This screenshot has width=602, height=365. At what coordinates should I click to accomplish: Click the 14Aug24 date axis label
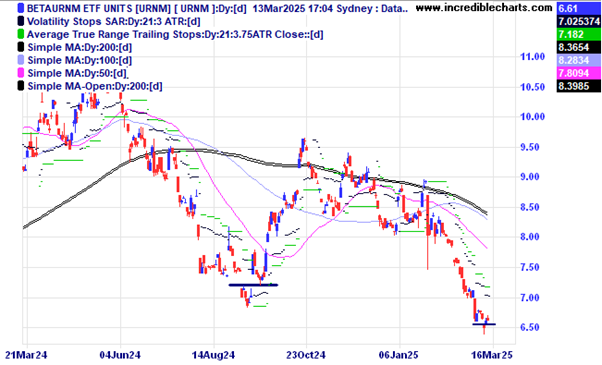tap(213, 355)
